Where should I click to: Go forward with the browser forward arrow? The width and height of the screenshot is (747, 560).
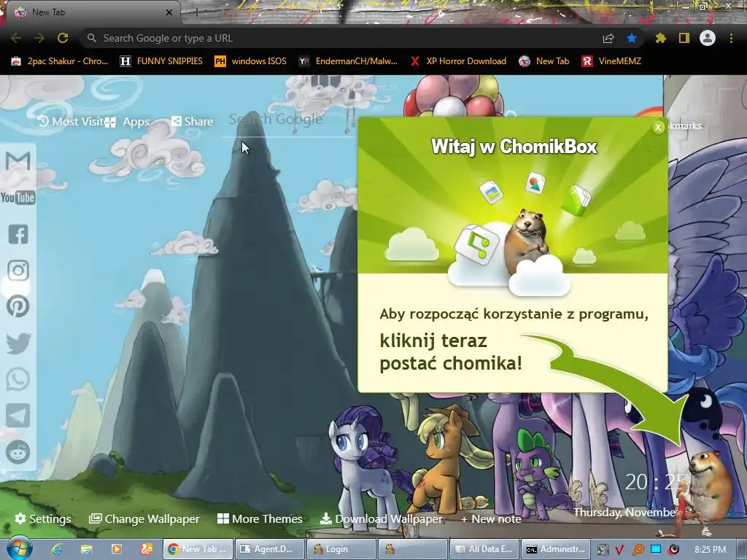39,38
